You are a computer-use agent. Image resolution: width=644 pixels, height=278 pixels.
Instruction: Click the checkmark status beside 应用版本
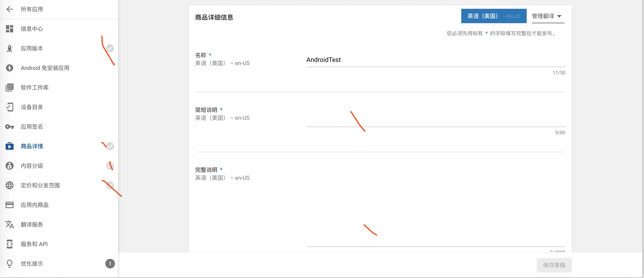point(110,48)
